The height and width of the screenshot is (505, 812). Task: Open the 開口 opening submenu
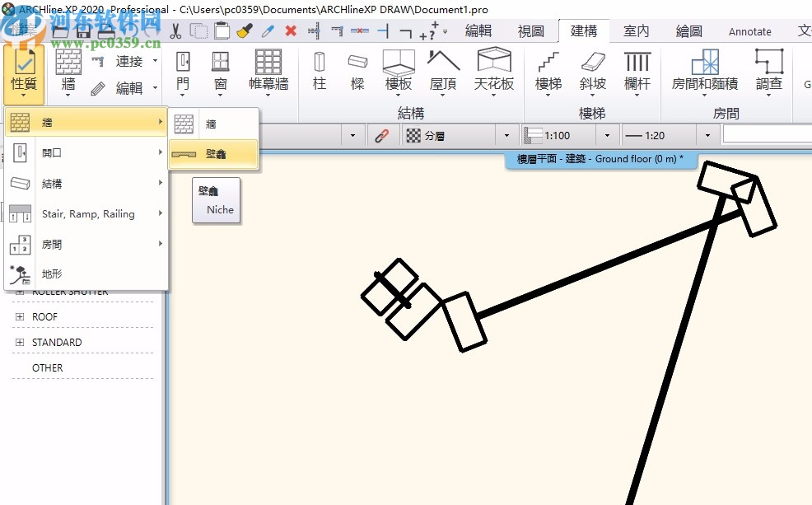(x=86, y=152)
